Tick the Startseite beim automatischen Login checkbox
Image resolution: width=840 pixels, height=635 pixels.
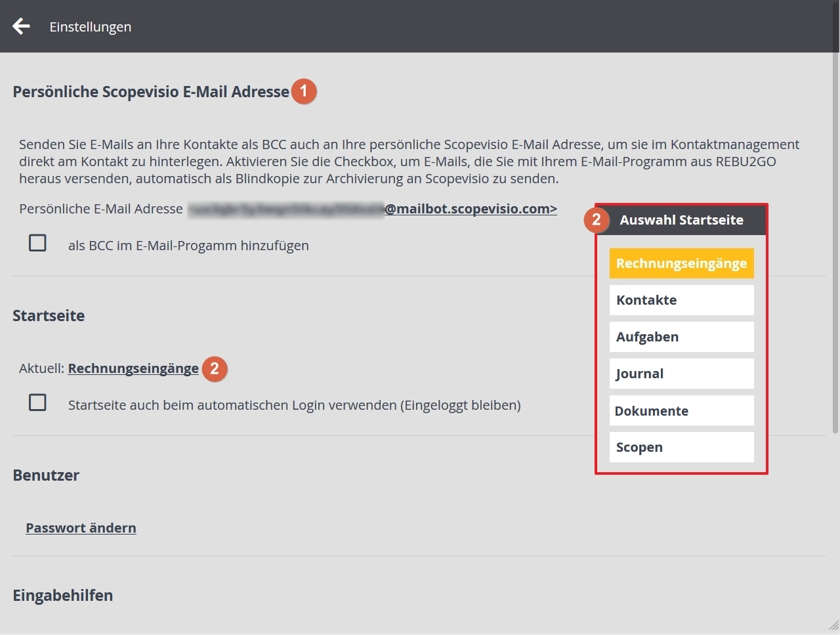(37, 402)
